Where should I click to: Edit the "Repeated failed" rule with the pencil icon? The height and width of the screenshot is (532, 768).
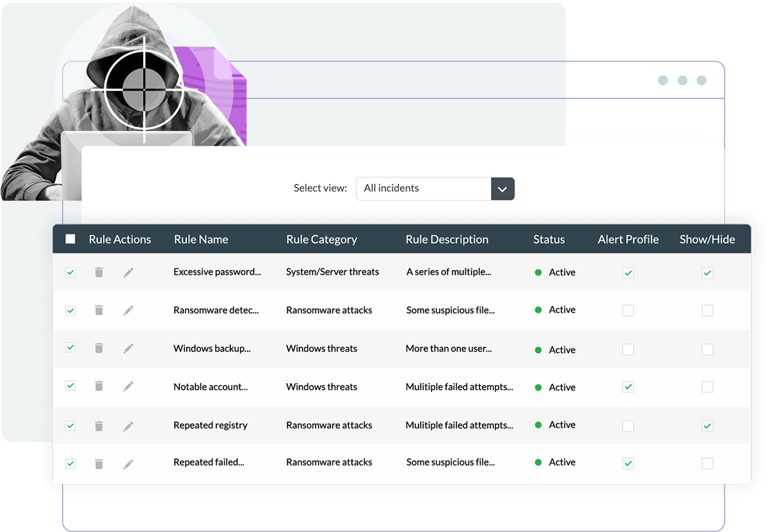click(128, 462)
